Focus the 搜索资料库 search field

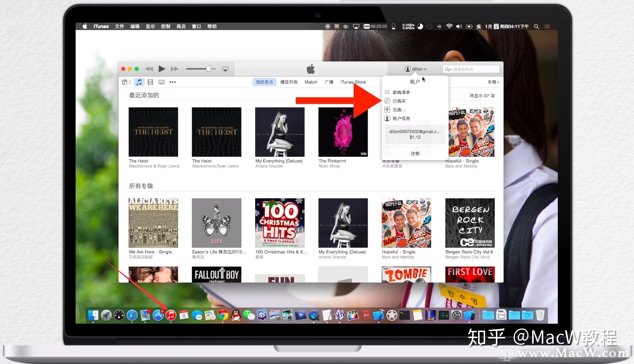tap(471, 69)
